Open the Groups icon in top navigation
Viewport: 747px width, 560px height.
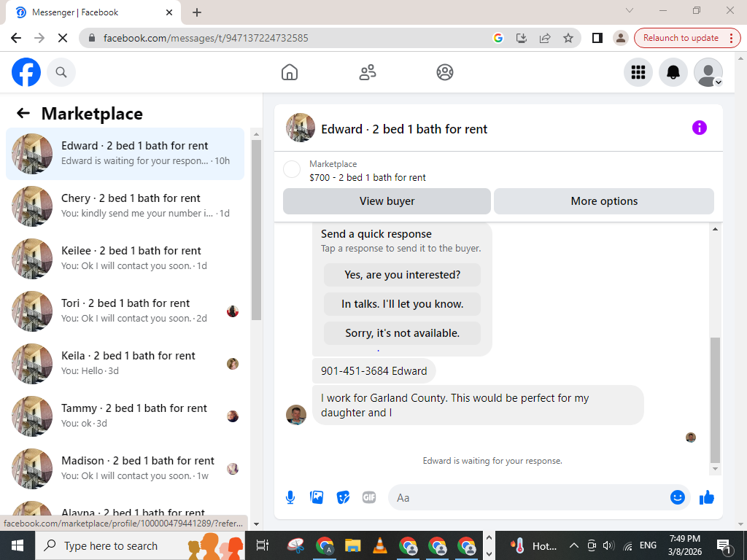445,72
